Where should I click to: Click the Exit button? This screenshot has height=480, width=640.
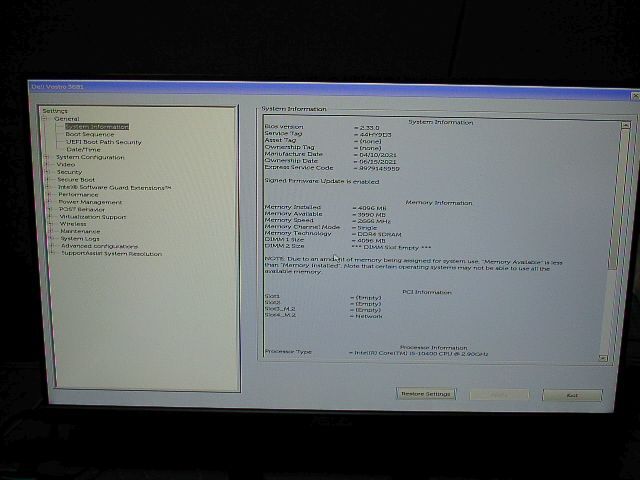572,396
